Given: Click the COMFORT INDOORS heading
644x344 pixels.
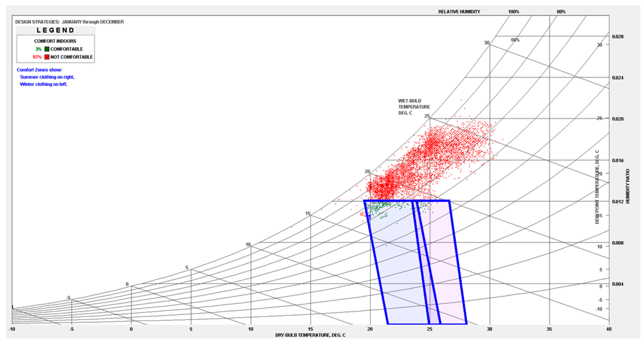Looking at the screenshot, I should (x=55, y=41).
